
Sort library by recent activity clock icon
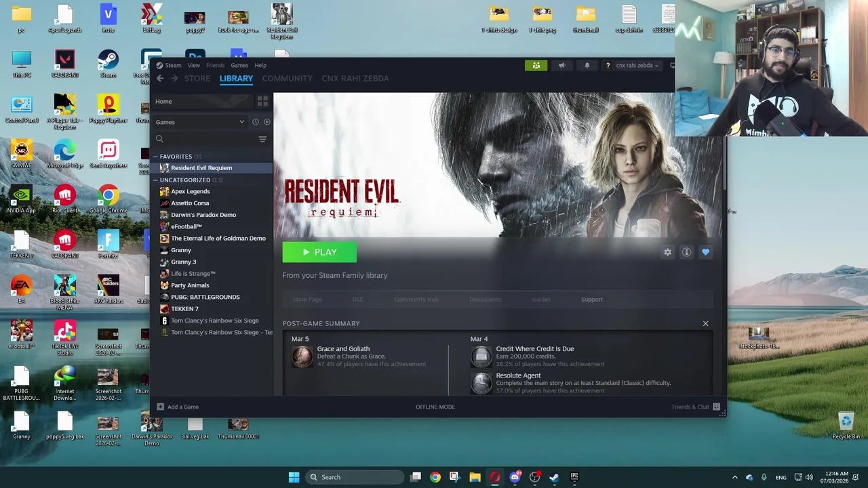point(256,122)
